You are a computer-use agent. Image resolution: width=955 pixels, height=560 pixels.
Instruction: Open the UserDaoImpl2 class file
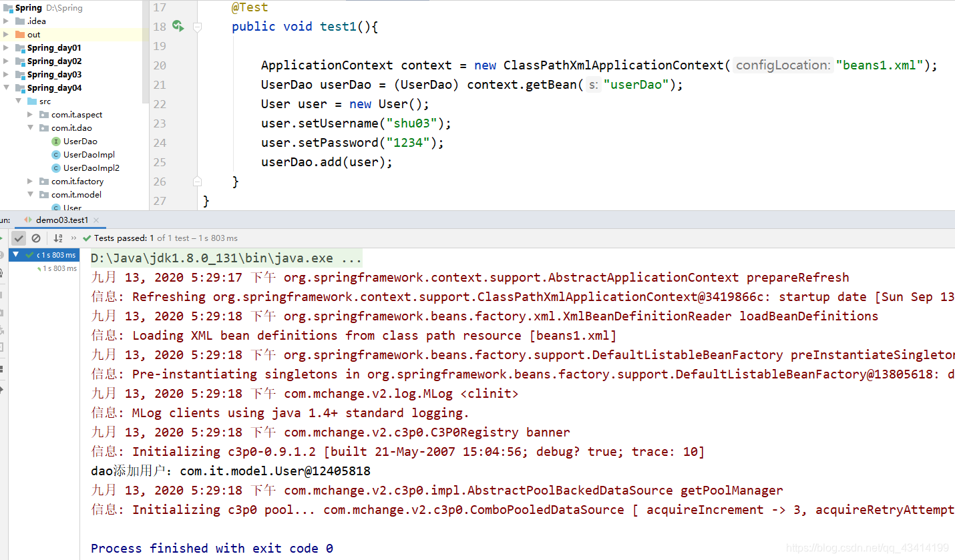coord(91,168)
